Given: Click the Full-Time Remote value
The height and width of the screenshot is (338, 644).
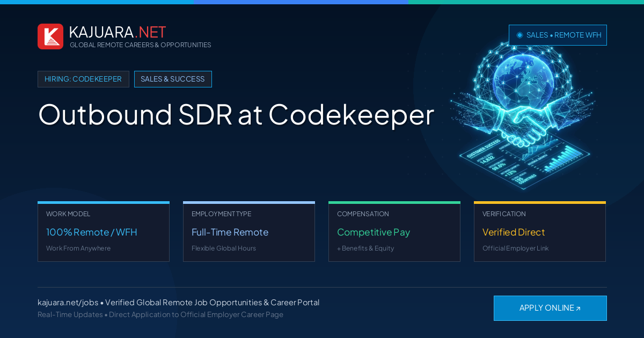Looking at the screenshot, I should (x=230, y=232).
